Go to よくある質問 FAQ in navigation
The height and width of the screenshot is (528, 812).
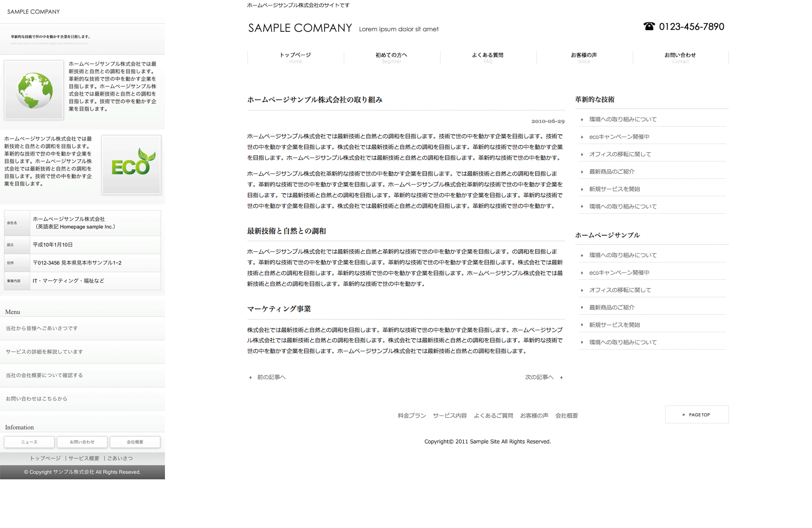click(x=488, y=57)
